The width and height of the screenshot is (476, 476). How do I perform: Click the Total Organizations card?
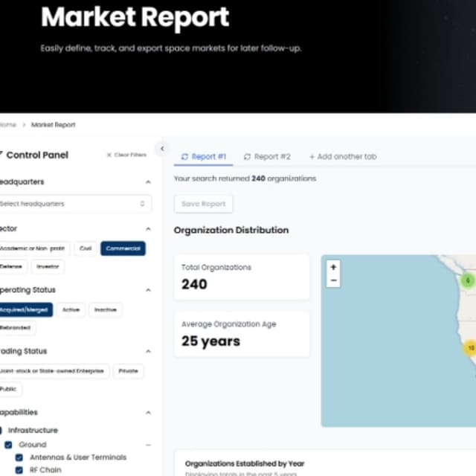coord(242,277)
